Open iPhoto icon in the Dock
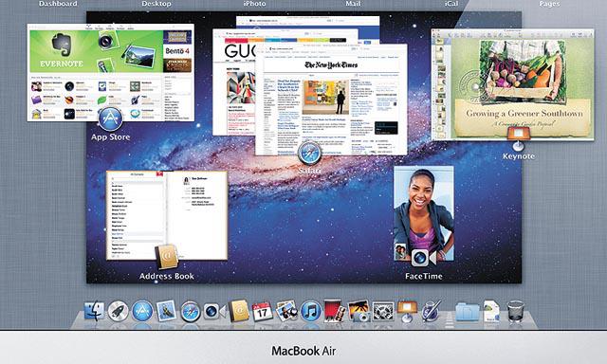Image resolution: width=607 pixels, height=364 pixels. tap(359, 311)
